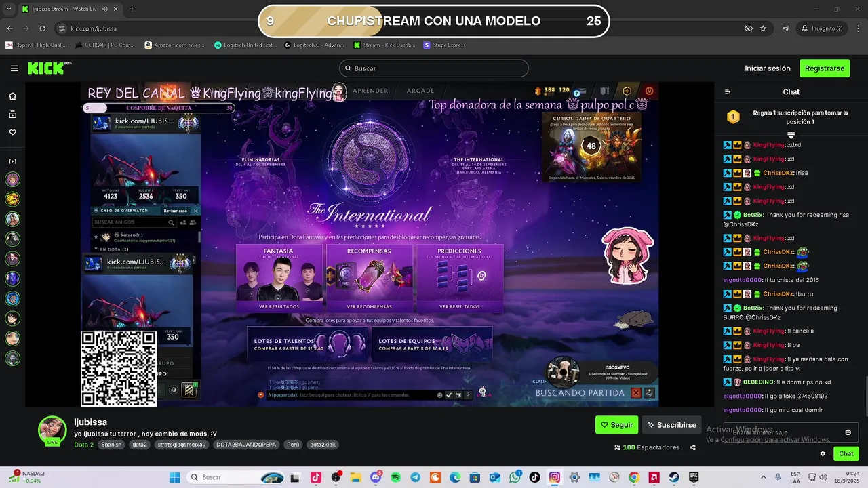The height and width of the screenshot is (488, 868).
Task: Click the taskbar Buscar search box
Action: (236, 477)
